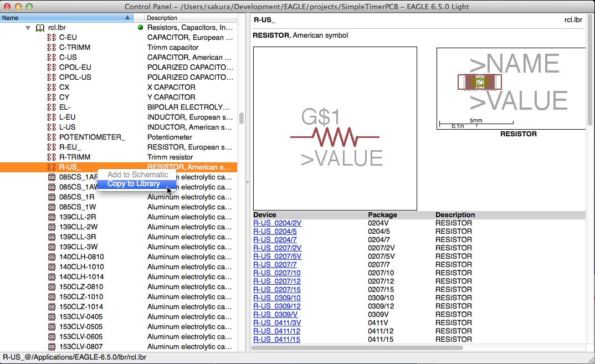Click the EL- device set icon
Viewport: 595px width, 364px height.
(x=52, y=107)
